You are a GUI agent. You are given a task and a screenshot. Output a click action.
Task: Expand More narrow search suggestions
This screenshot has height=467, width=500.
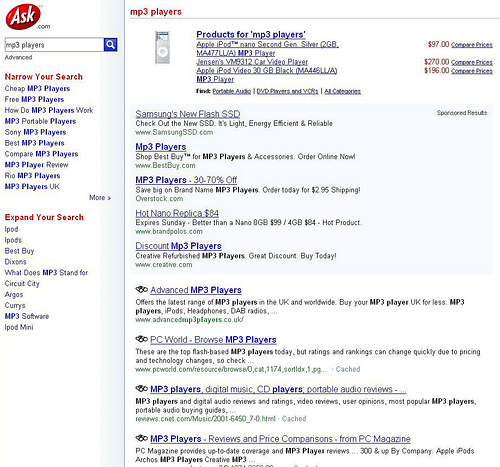pyautogui.click(x=100, y=198)
